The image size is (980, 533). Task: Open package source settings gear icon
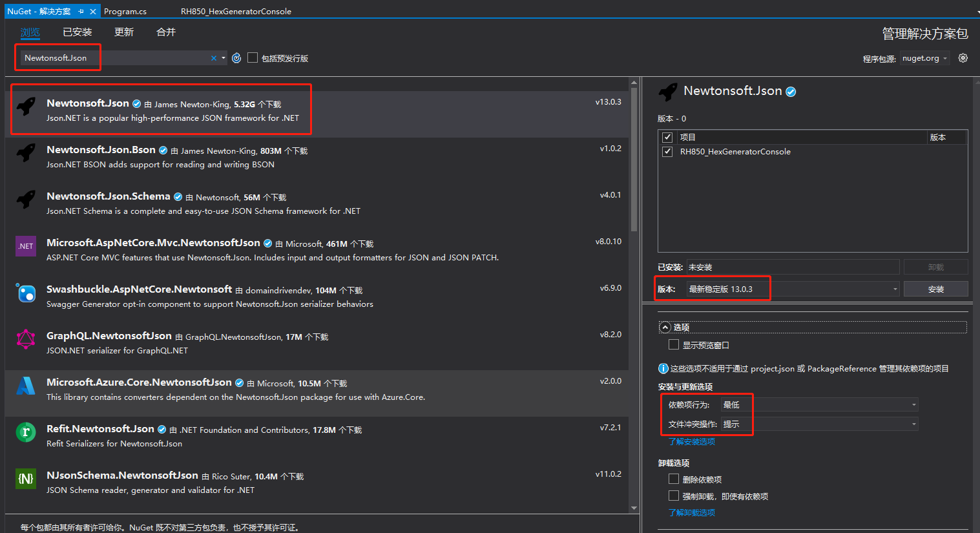click(x=963, y=58)
